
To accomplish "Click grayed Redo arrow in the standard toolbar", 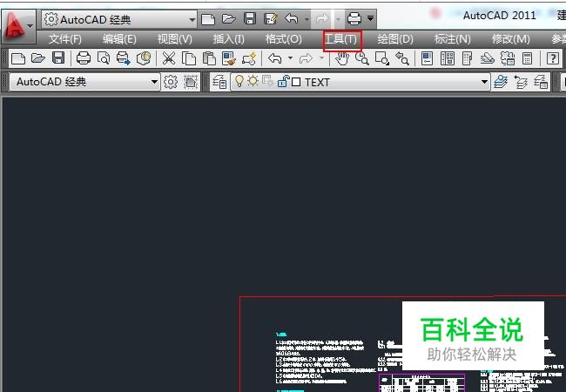I will 306,58.
